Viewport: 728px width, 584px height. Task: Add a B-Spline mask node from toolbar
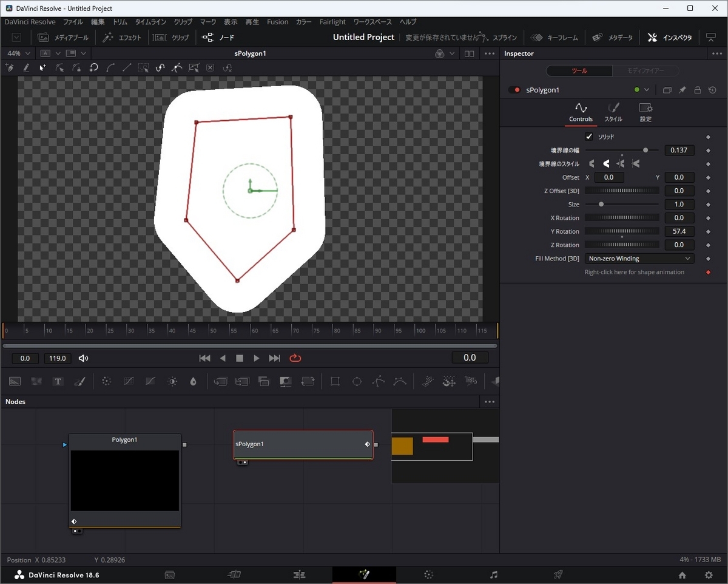(400, 381)
